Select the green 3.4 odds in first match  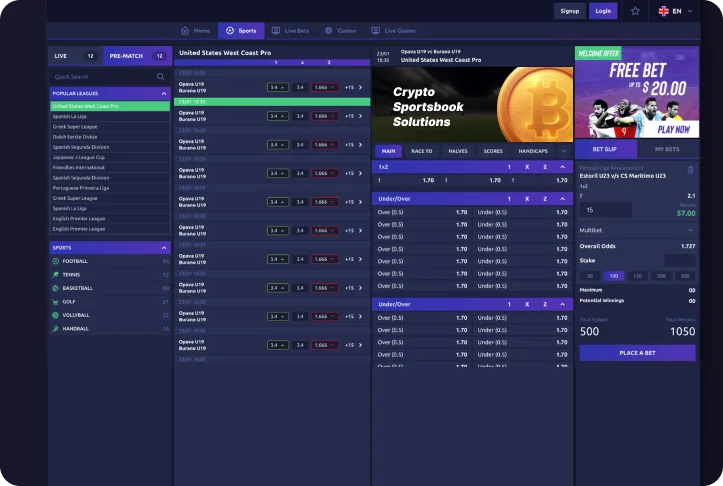[278, 88]
